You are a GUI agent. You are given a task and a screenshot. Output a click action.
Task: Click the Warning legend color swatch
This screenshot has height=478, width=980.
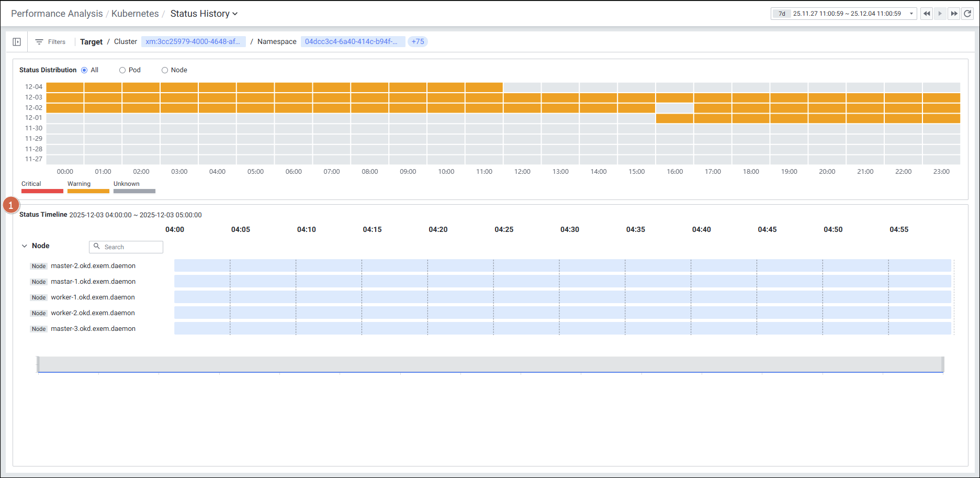[x=88, y=192]
